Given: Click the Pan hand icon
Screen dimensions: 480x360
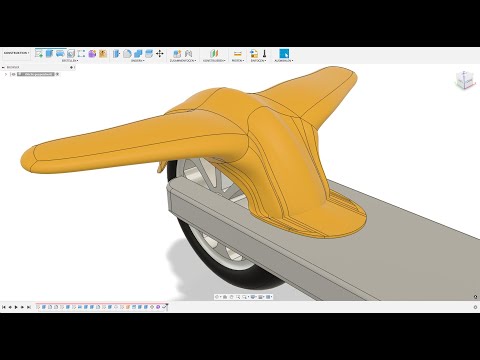Looking at the screenshot, I should pyautogui.click(x=231, y=297).
